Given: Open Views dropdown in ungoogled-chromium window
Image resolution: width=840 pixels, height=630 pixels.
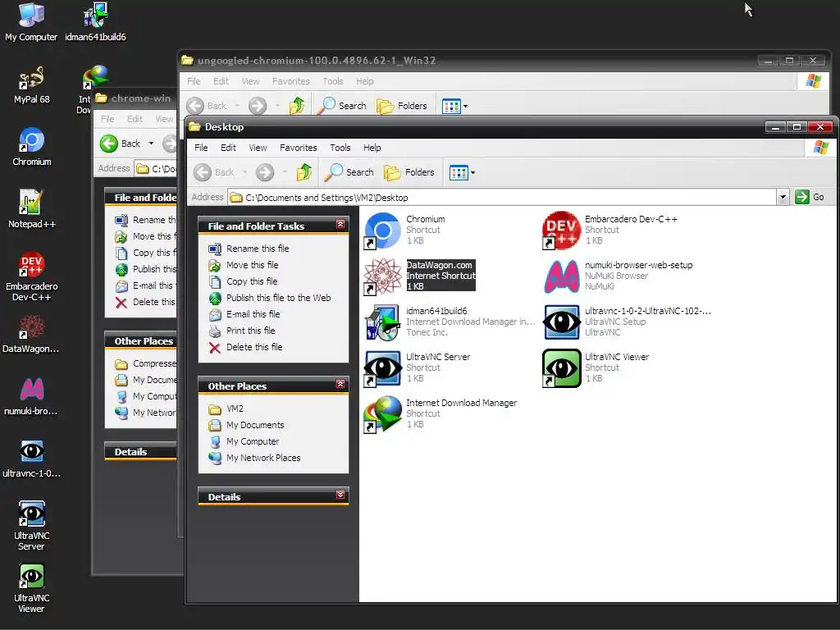Looking at the screenshot, I should (x=465, y=106).
